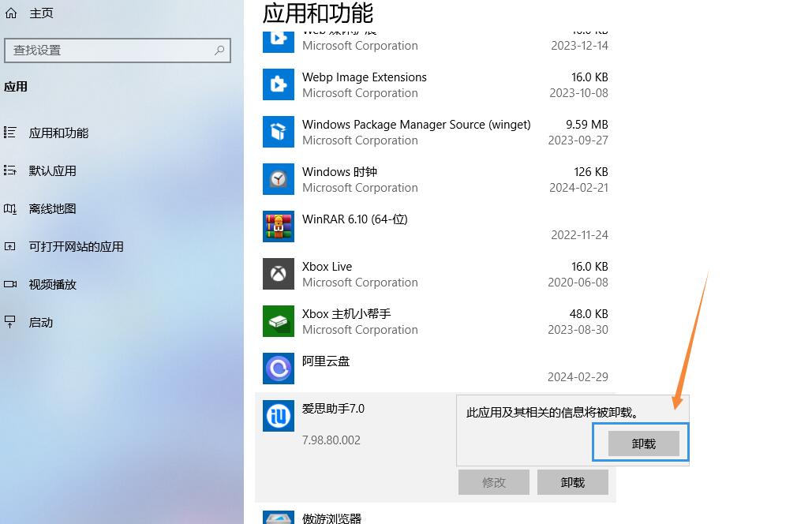Click the 离线地图 map icon
Image resolution: width=812 pixels, height=524 pixels.
(9, 208)
